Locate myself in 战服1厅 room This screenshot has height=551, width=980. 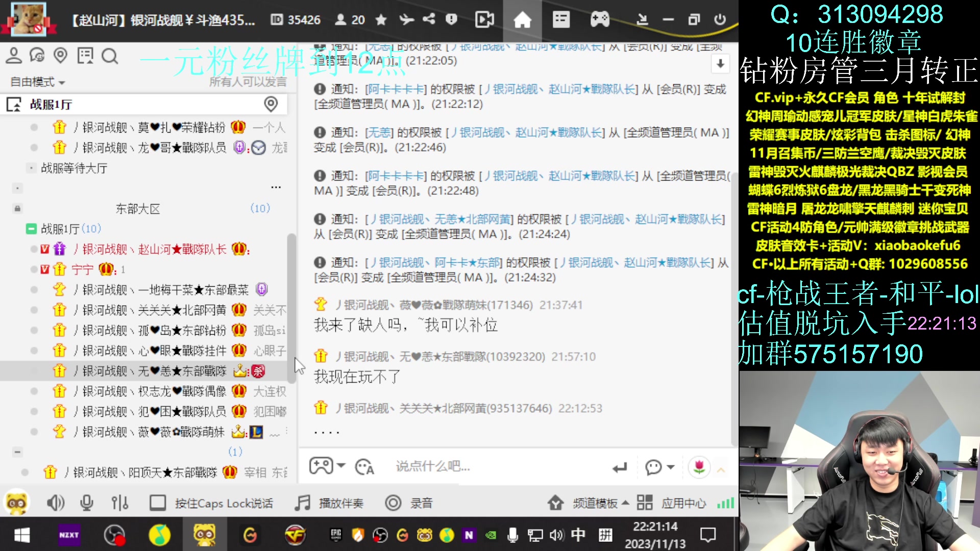[x=271, y=104]
